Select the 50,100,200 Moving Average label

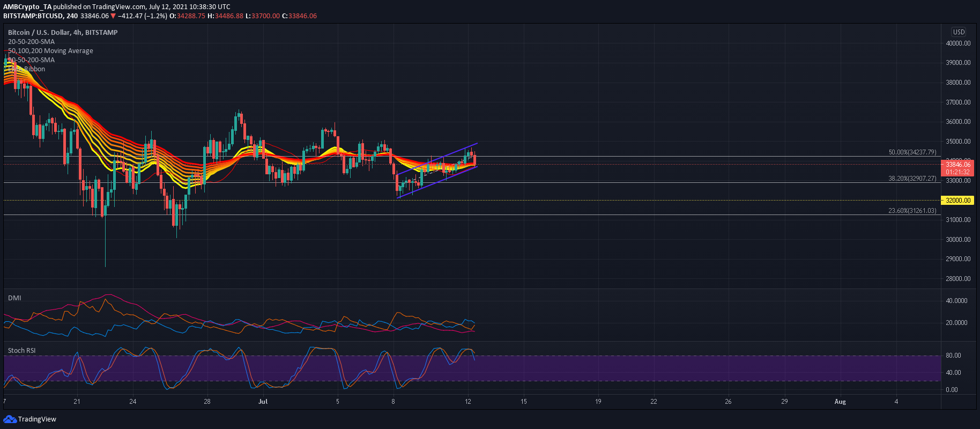point(50,50)
